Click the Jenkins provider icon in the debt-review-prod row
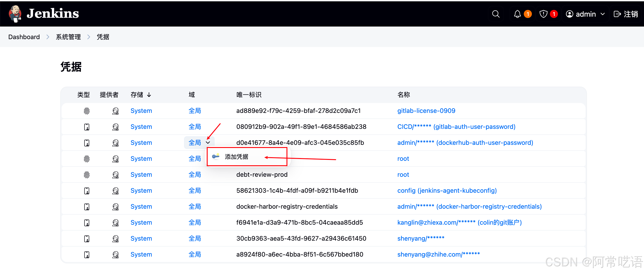Viewport: 644px width, 273px height. coord(115,175)
